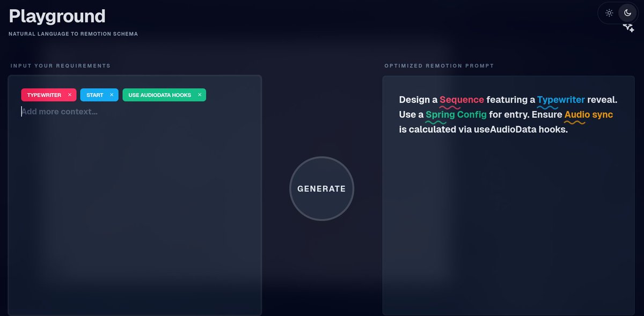This screenshot has width=644, height=316.
Task: Switch to light theme sun icon
Action: click(609, 13)
